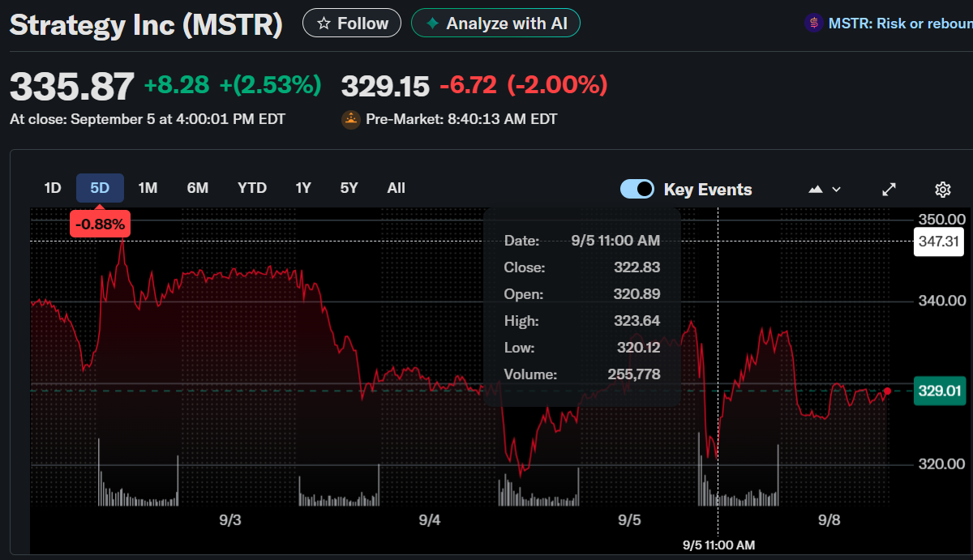Open chart settings gear
The image size is (973, 560).
[x=942, y=190]
